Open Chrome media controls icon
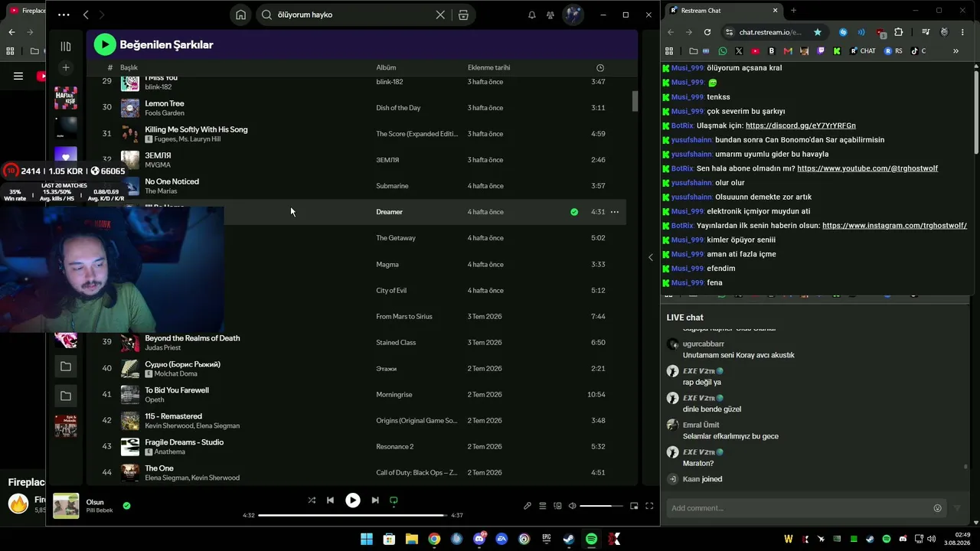The width and height of the screenshot is (980, 551). click(926, 32)
